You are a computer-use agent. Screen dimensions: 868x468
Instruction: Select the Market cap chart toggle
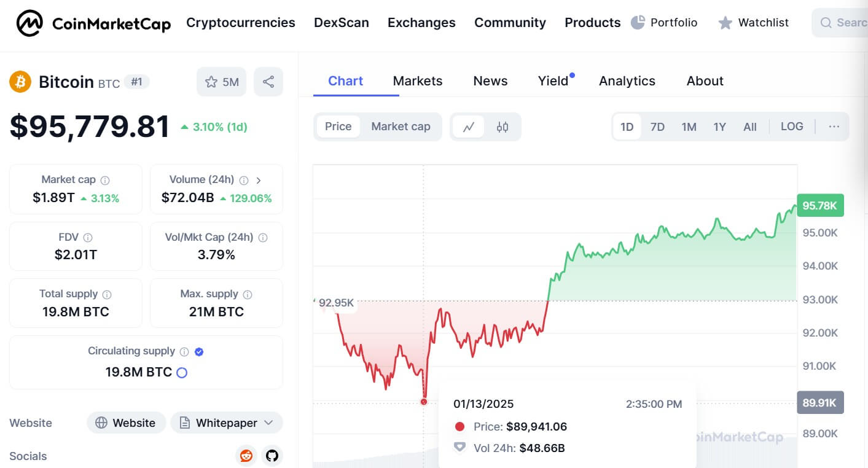(x=401, y=127)
